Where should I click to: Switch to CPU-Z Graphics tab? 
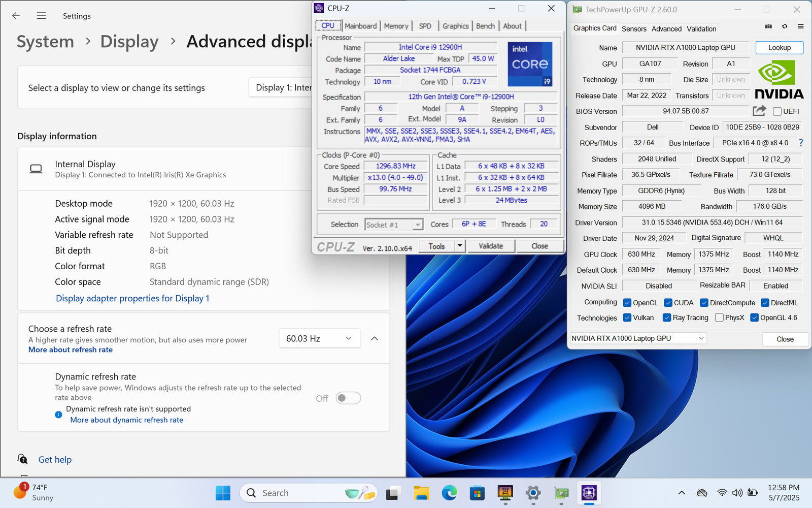pyautogui.click(x=455, y=26)
